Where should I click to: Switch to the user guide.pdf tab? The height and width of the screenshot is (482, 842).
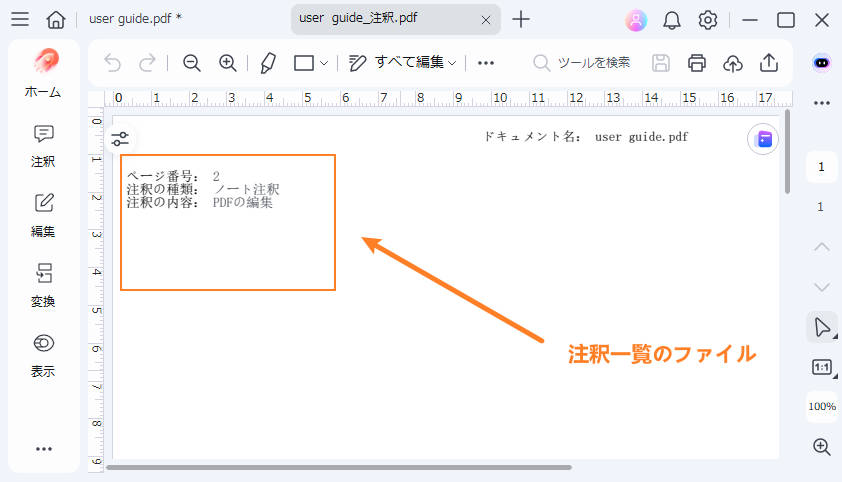pos(135,19)
